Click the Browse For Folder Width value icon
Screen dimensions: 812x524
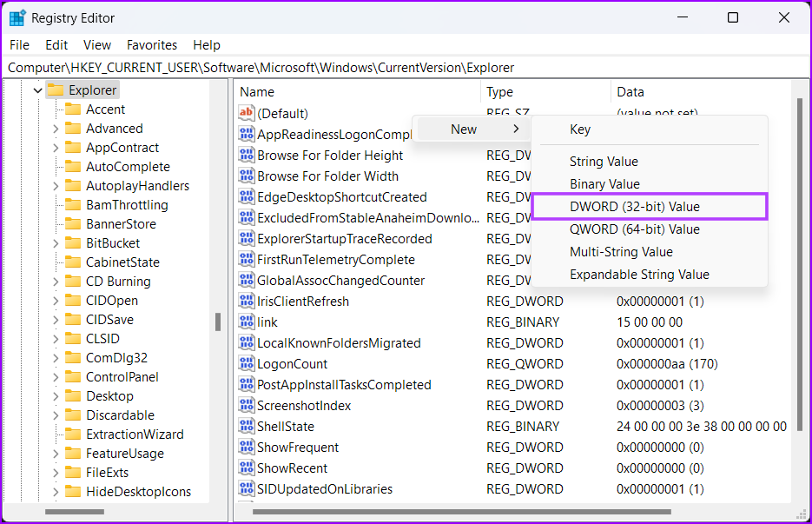[x=246, y=176]
